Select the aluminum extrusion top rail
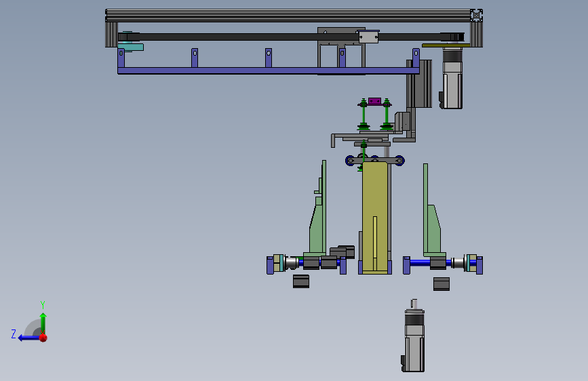The width and height of the screenshot is (588, 381). click(288, 16)
